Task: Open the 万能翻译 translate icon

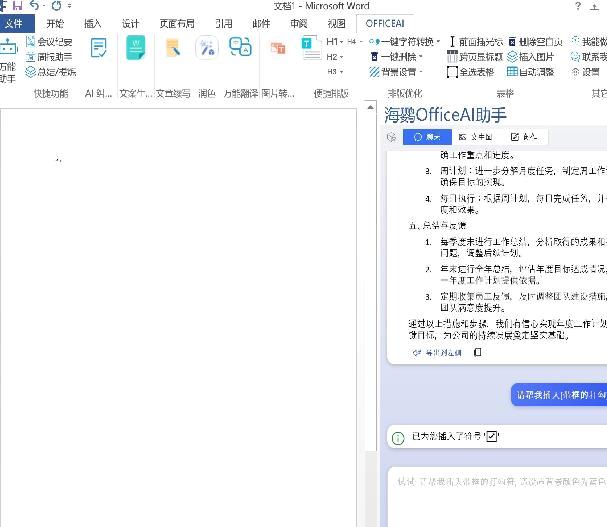Action: (x=240, y=47)
